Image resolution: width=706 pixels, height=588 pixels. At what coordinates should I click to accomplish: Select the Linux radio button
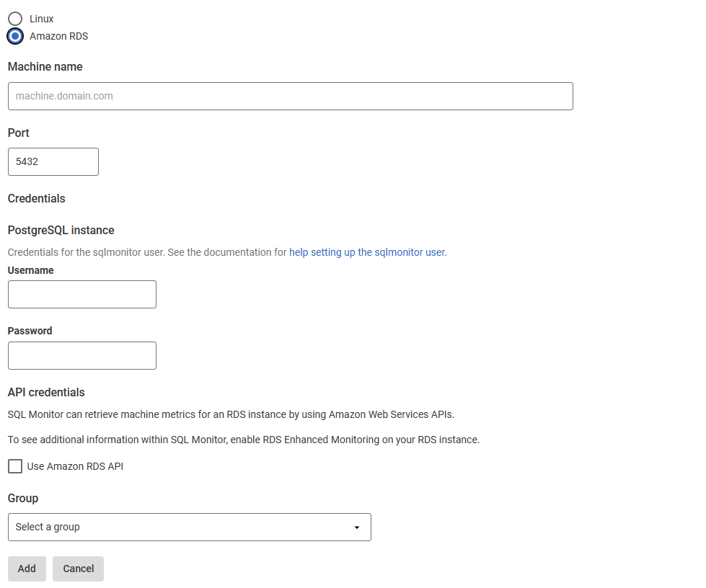(x=15, y=19)
